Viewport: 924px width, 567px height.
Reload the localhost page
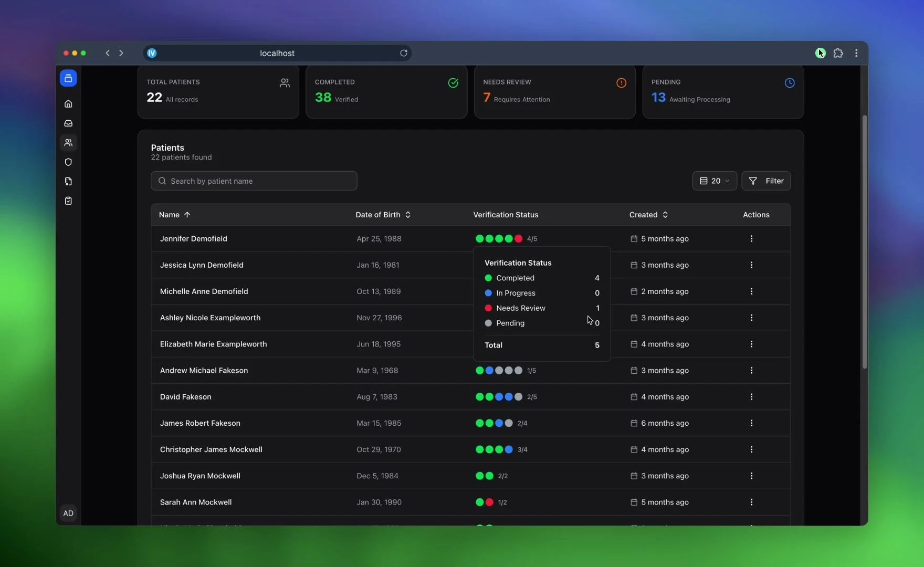coord(403,53)
